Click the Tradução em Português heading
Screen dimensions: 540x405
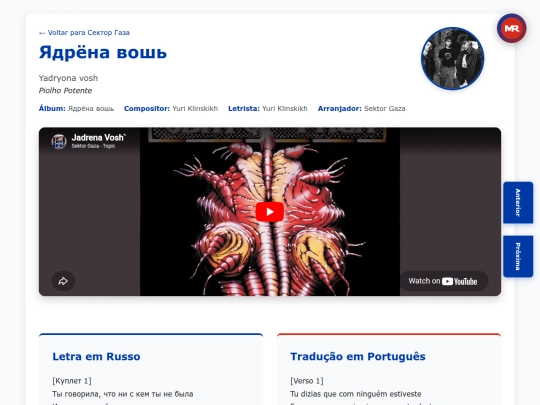click(358, 356)
